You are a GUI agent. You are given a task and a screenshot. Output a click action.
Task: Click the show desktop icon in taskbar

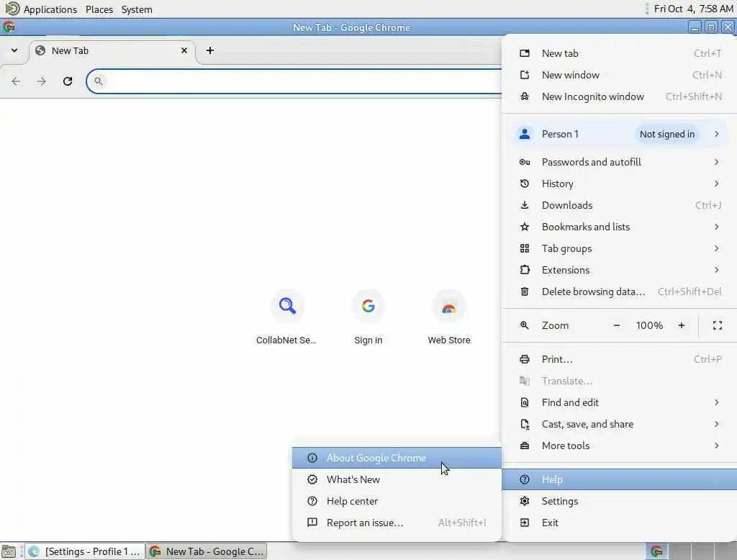[9, 551]
